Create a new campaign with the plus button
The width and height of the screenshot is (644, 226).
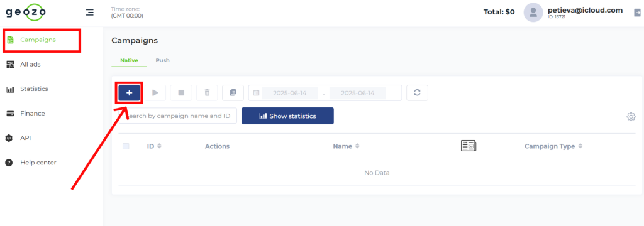[130, 93]
